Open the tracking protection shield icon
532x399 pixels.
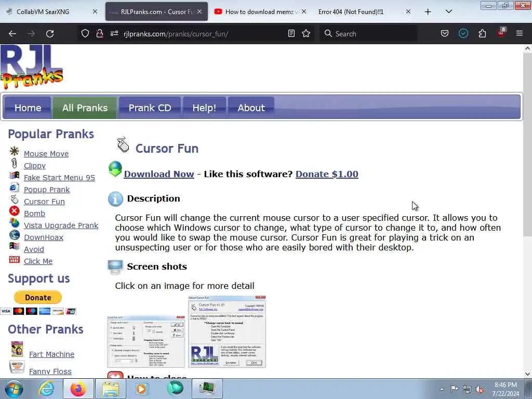click(x=85, y=33)
